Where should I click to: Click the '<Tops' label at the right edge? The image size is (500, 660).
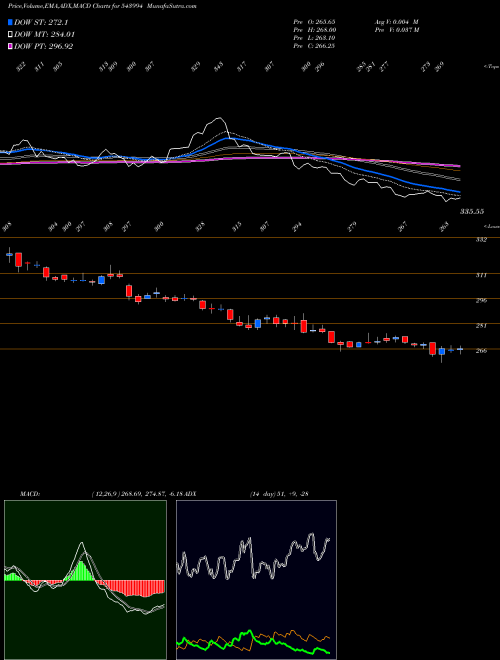click(492, 67)
